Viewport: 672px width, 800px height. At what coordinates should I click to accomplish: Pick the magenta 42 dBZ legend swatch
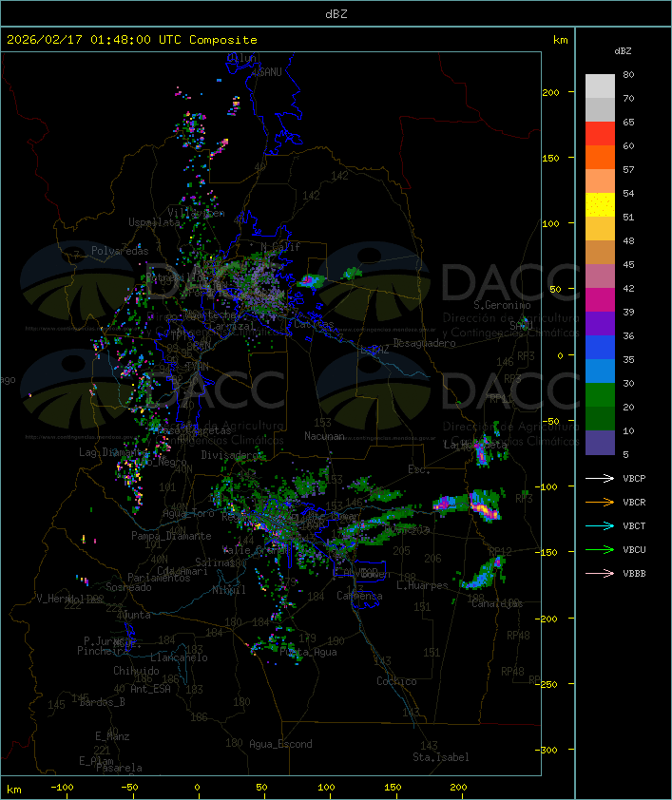pyautogui.click(x=600, y=299)
